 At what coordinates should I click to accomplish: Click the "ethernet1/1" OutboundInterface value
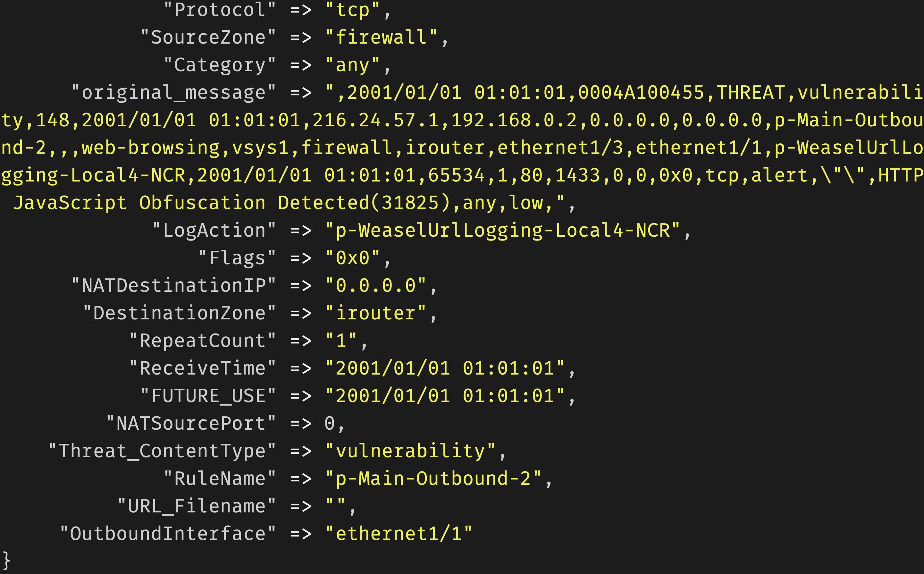[x=399, y=534]
